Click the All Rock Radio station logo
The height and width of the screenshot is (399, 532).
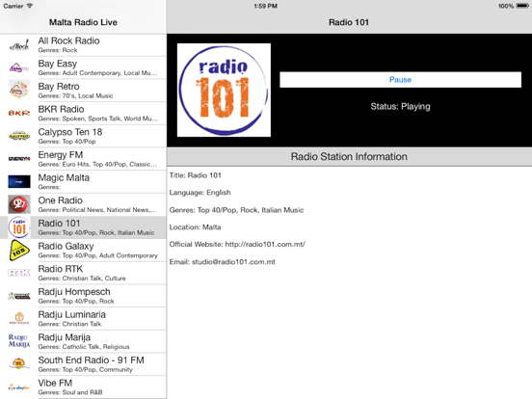coord(19,45)
